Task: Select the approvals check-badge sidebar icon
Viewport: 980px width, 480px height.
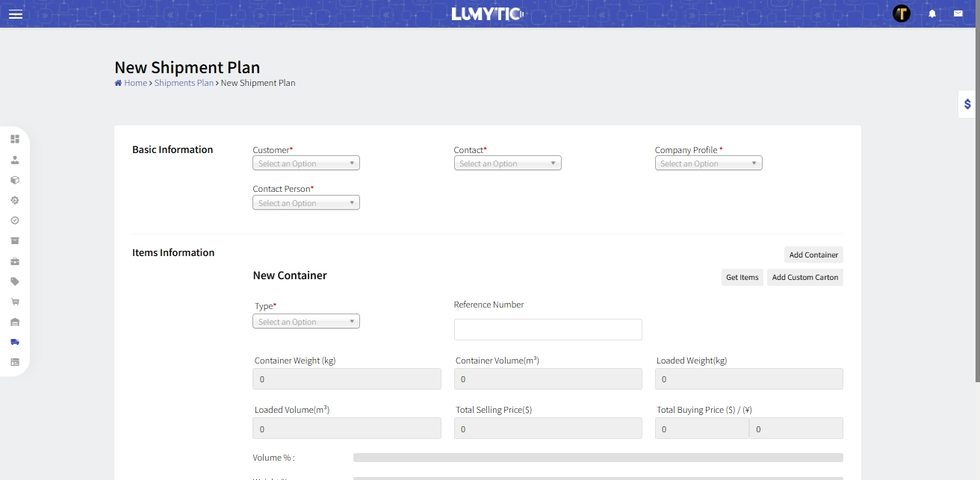Action: (x=15, y=220)
